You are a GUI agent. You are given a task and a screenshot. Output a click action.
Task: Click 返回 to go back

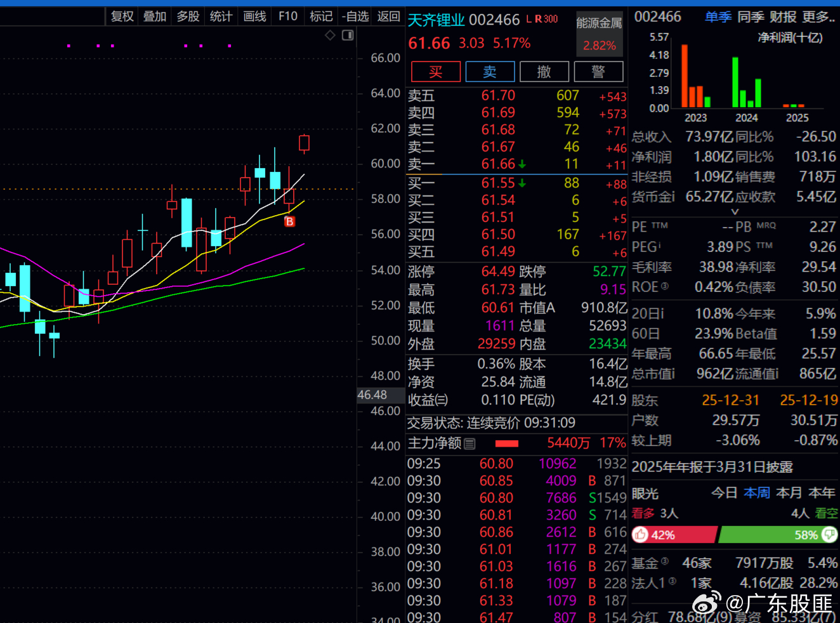point(388,16)
